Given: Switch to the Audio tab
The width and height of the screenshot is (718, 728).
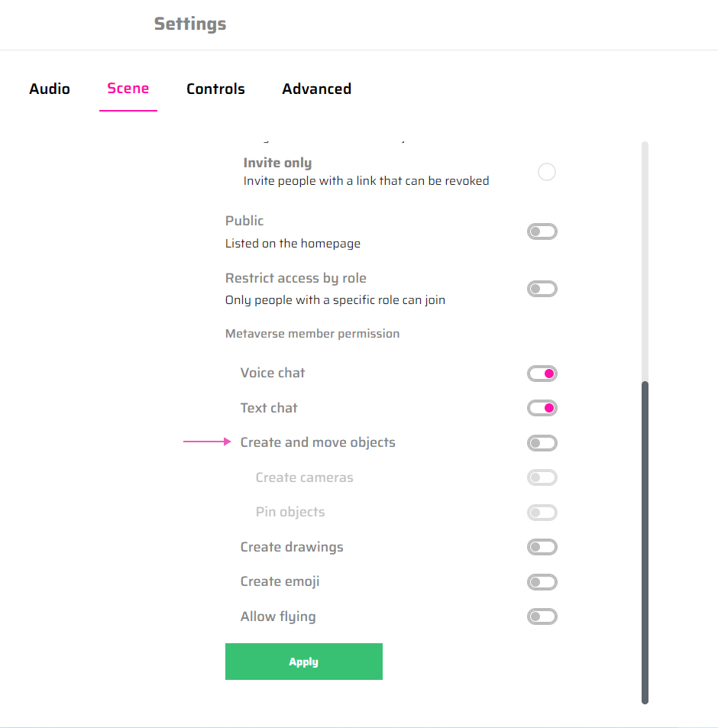Looking at the screenshot, I should 50,89.
